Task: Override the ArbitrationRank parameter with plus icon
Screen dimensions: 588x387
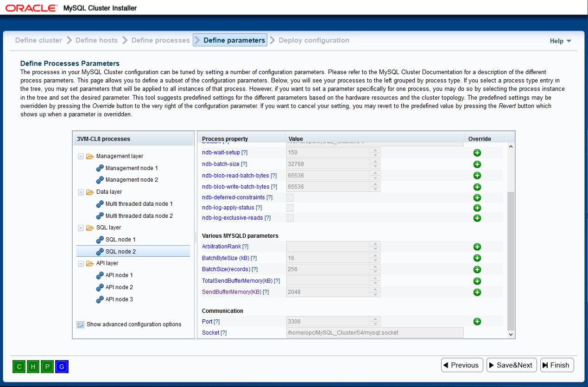Action: click(477, 247)
